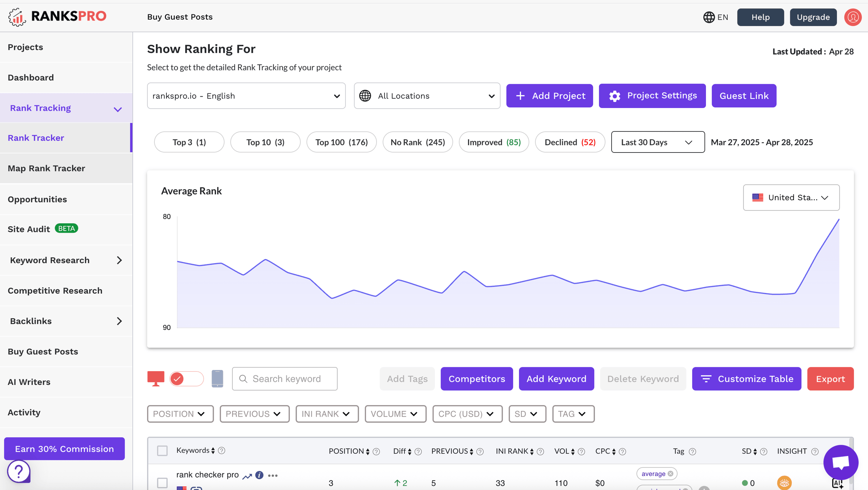Click help icon next to SD header

point(763,451)
